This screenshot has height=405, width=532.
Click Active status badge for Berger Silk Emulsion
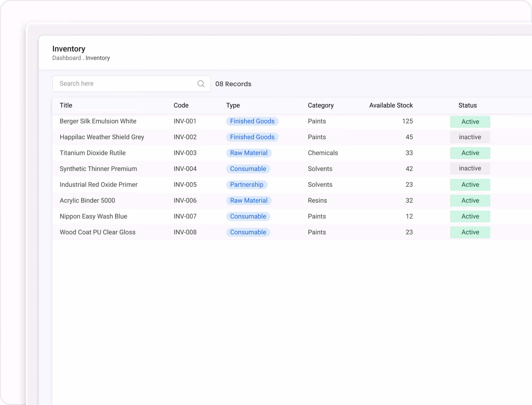[x=470, y=122]
